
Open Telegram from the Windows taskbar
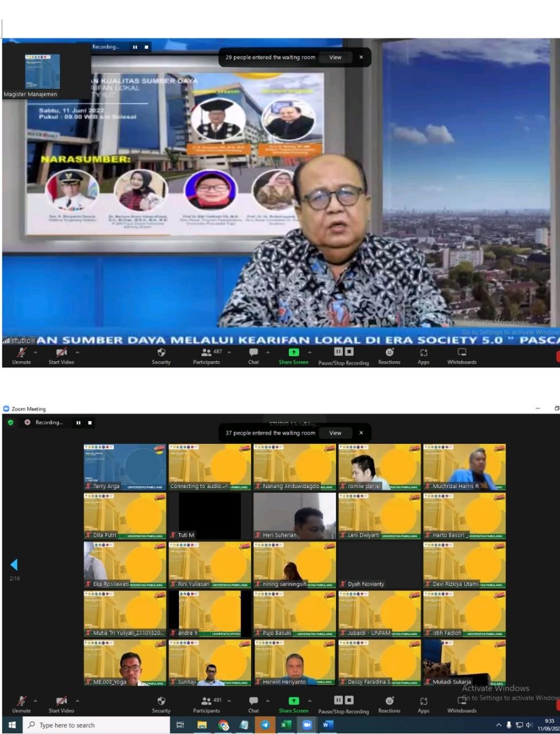pyautogui.click(x=265, y=725)
